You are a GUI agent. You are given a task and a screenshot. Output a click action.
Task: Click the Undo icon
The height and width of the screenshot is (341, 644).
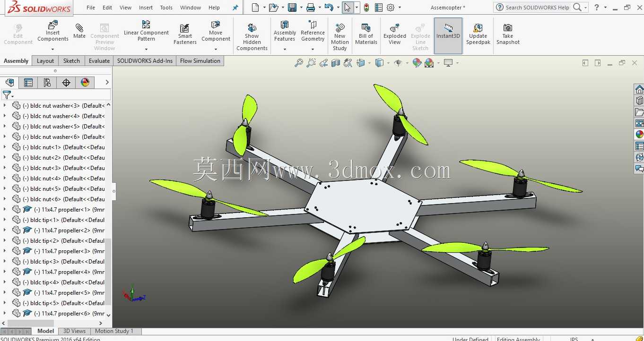(329, 8)
